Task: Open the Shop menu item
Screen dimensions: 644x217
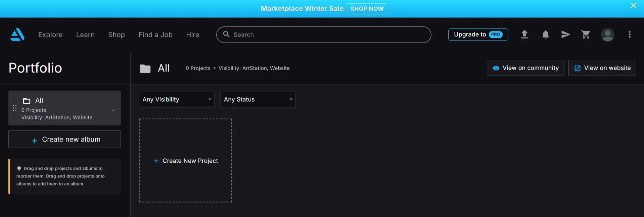Action: pos(117,35)
